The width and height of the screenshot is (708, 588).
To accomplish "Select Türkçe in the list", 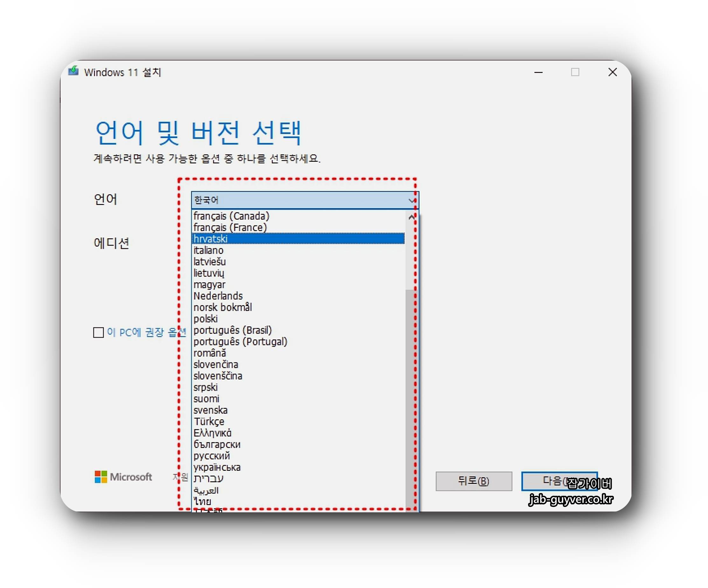I will (209, 421).
